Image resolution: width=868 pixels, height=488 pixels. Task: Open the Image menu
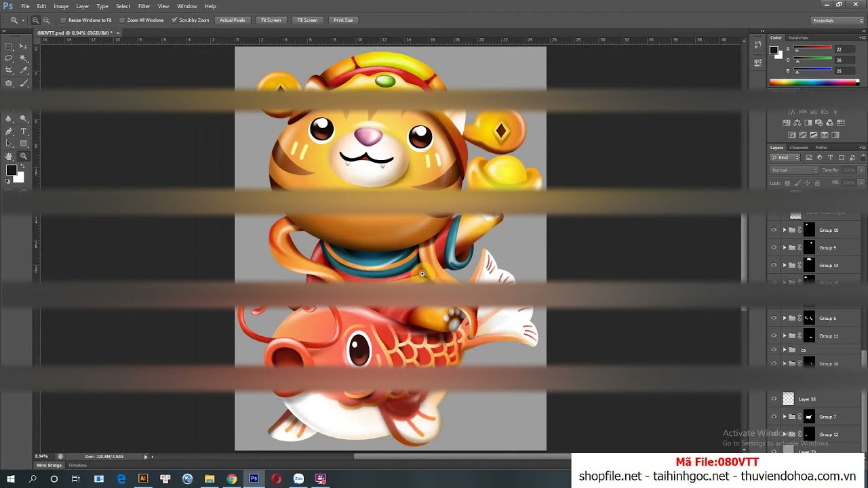pos(61,6)
